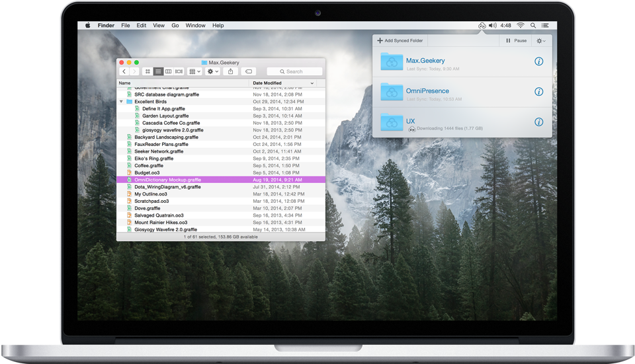Open the Wi-Fi status icon in the menu bar
The width and height of the screenshot is (635, 364).
(x=521, y=26)
